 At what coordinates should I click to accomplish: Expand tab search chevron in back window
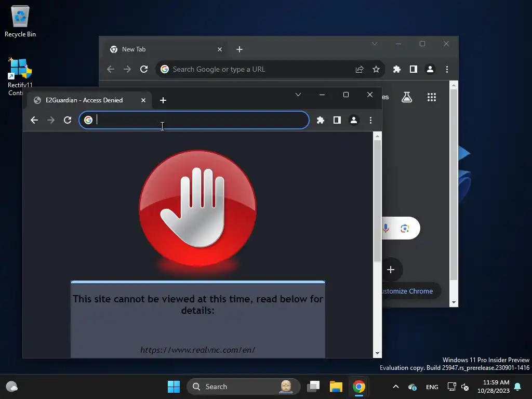pyautogui.click(x=375, y=44)
